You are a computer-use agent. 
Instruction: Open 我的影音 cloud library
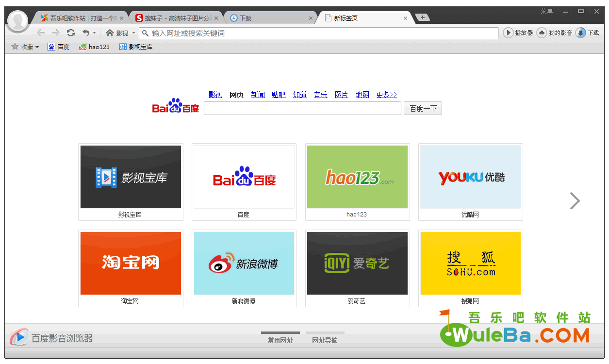coord(555,33)
